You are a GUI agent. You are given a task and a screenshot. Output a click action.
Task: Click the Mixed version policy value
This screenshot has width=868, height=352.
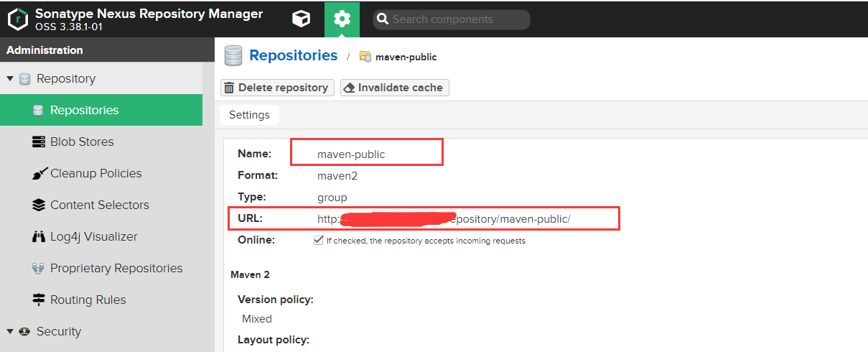(x=257, y=318)
